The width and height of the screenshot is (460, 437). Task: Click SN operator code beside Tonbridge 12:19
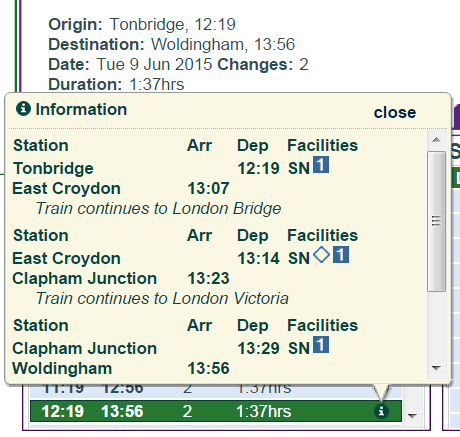click(299, 168)
